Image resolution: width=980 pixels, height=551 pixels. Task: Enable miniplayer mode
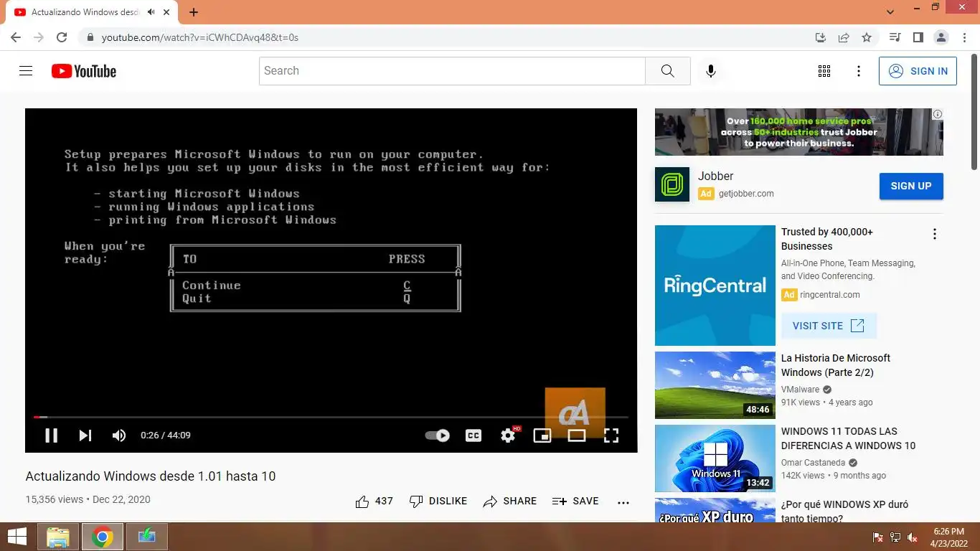542,435
